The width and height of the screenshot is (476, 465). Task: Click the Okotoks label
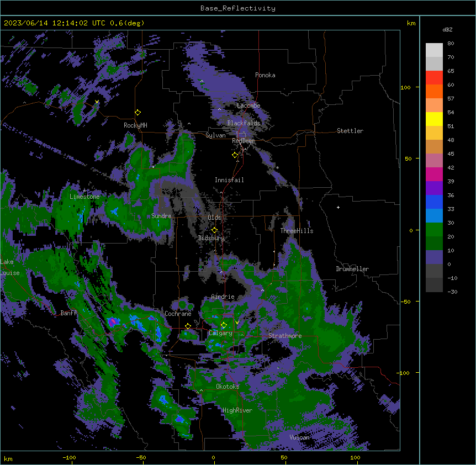[x=228, y=387]
